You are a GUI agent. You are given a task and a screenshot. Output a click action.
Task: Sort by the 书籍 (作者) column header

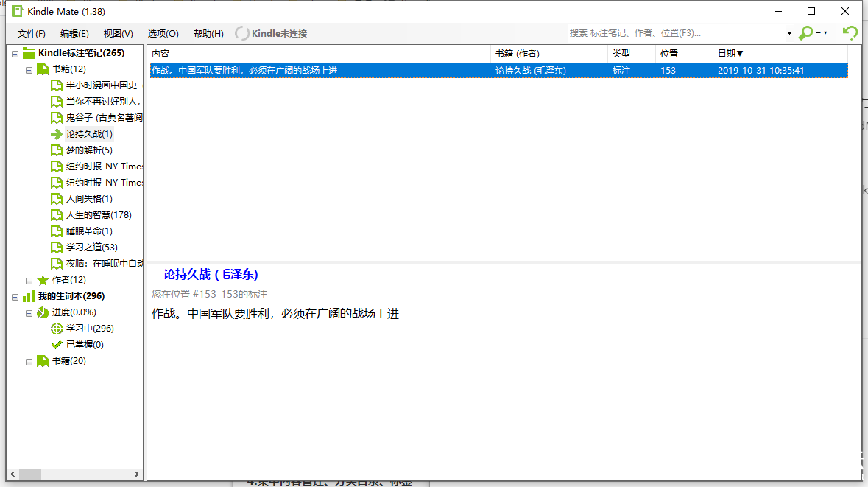coord(549,54)
